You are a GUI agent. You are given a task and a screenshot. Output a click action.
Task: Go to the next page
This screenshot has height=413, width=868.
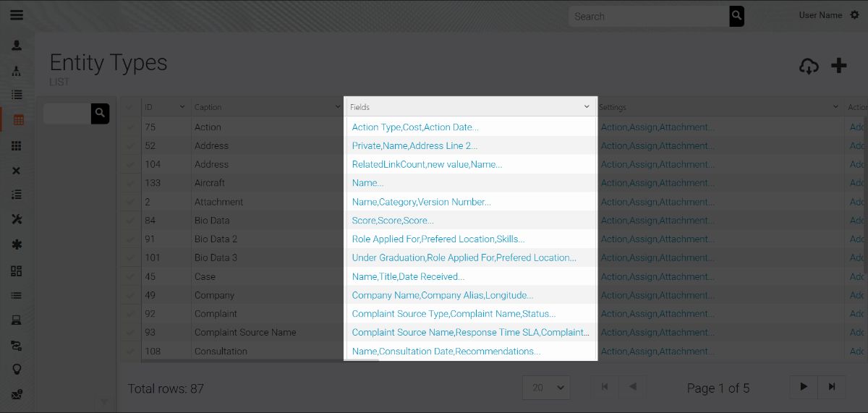[804, 387]
